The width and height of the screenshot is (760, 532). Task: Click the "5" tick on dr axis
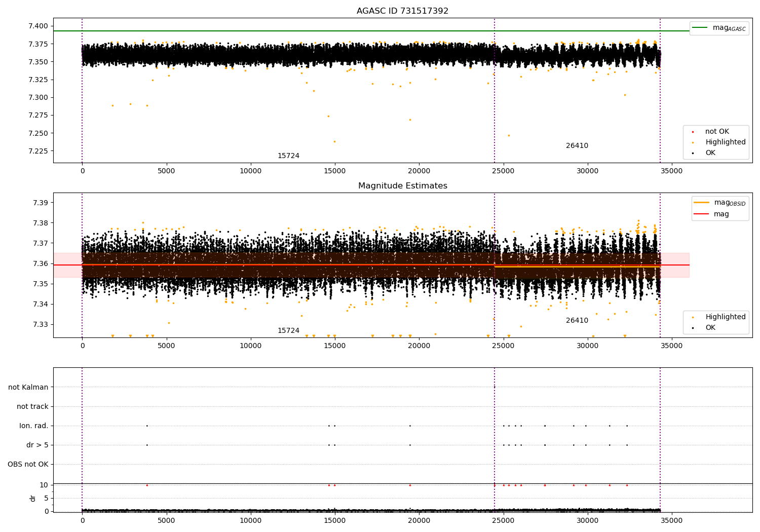46,498
